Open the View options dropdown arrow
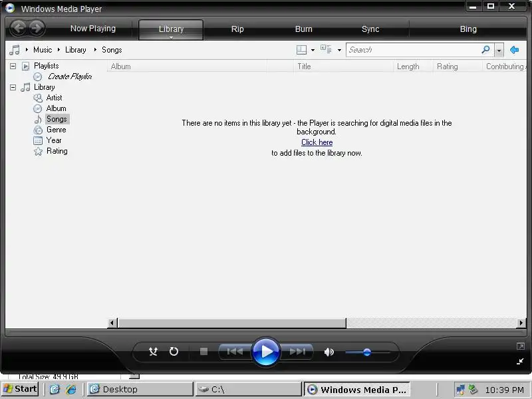This screenshot has width=532, height=399. (x=339, y=51)
